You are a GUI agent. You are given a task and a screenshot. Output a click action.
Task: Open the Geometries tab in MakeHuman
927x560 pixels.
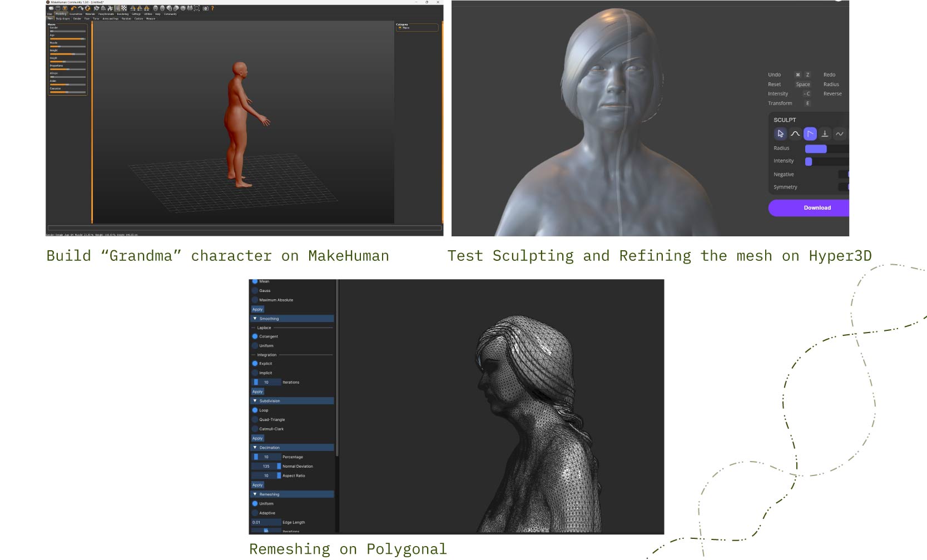tap(76, 14)
